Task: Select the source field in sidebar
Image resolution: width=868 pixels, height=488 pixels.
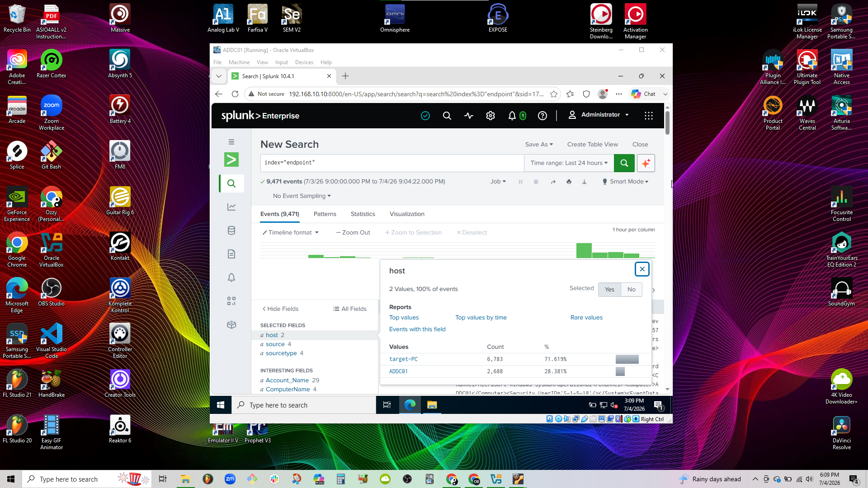Action: [x=275, y=344]
